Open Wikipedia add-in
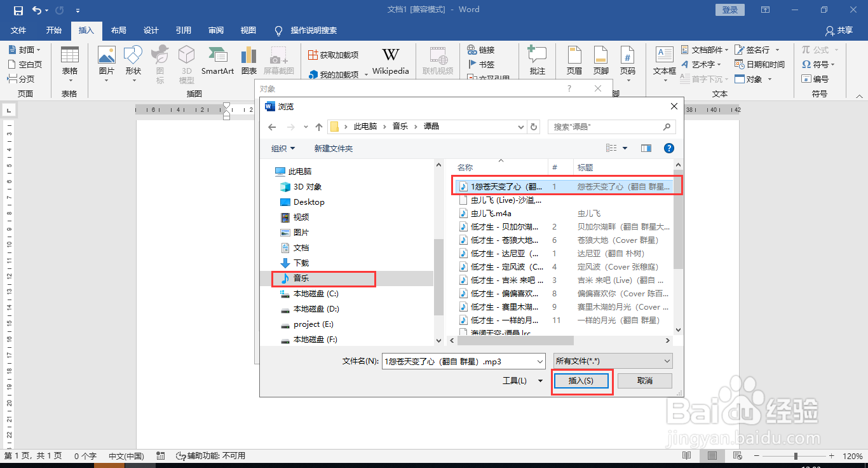This screenshot has width=868, height=468. (391, 61)
